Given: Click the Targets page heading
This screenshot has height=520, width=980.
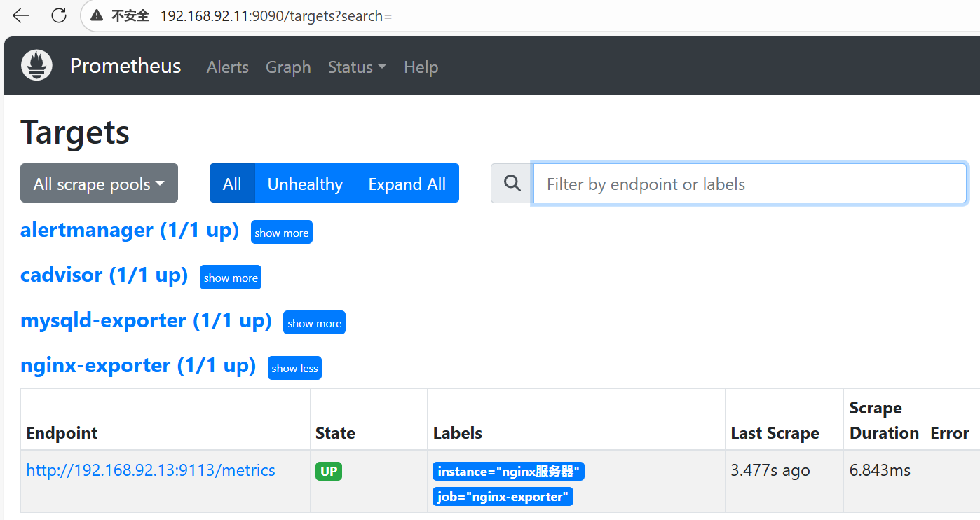Looking at the screenshot, I should 75,132.
